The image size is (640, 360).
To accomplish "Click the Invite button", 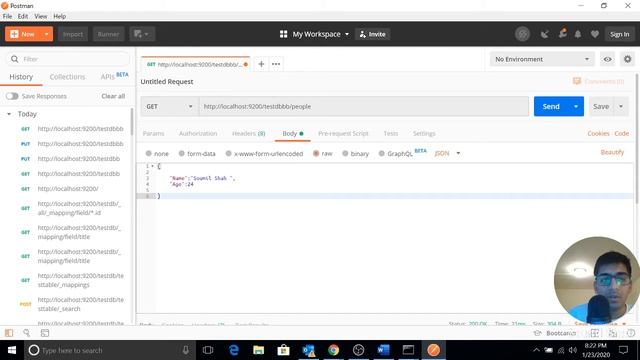I will click(x=373, y=34).
